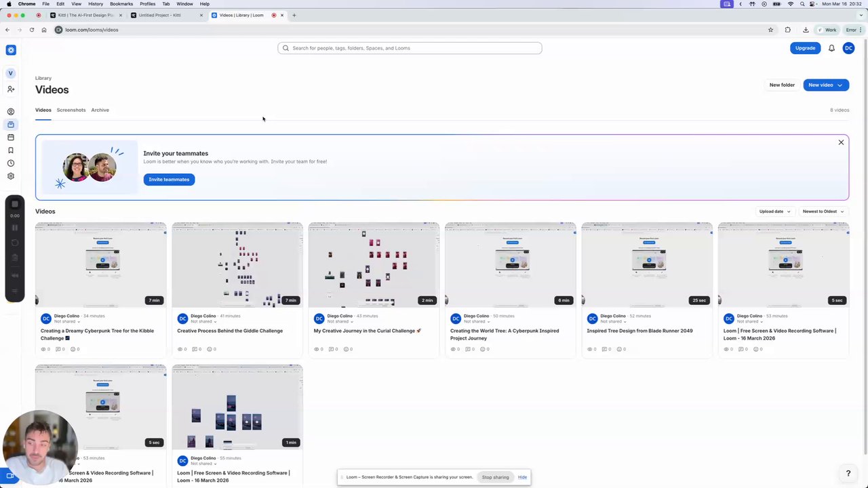Reload the page in Chrome
The image size is (868, 488).
click(x=31, y=30)
